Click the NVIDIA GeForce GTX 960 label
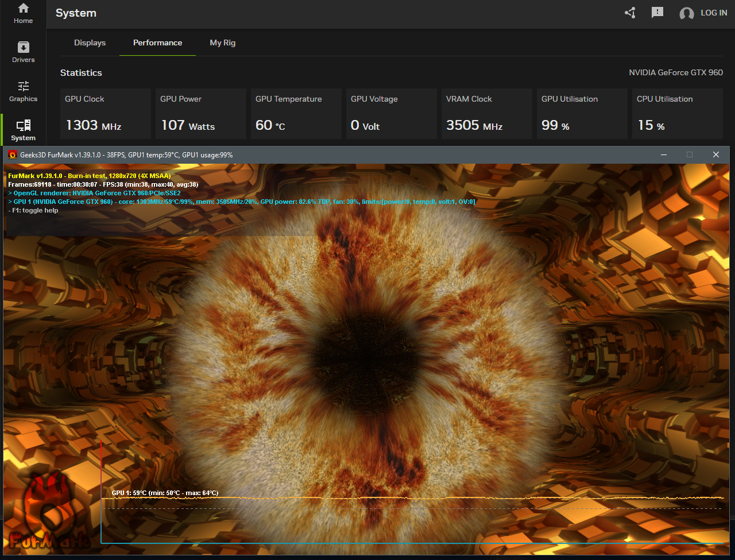Screen dimensions: 735x560 point(676,72)
